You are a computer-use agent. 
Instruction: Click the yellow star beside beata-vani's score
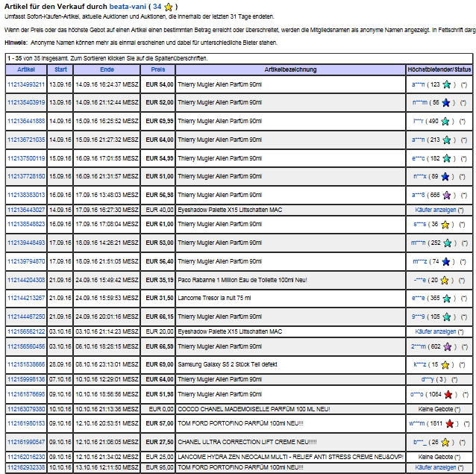point(169,7)
